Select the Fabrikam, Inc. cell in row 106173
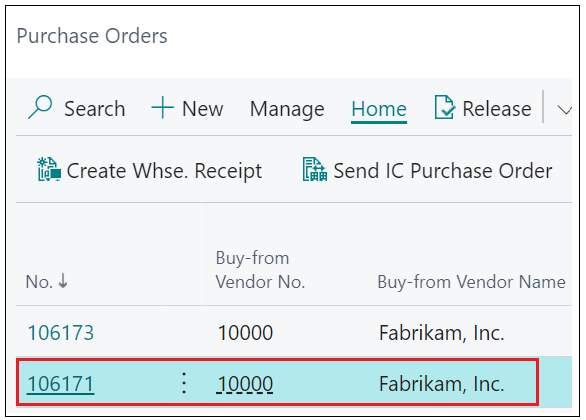The width and height of the screenshot is (586, 420). click(x=442, y=333)
